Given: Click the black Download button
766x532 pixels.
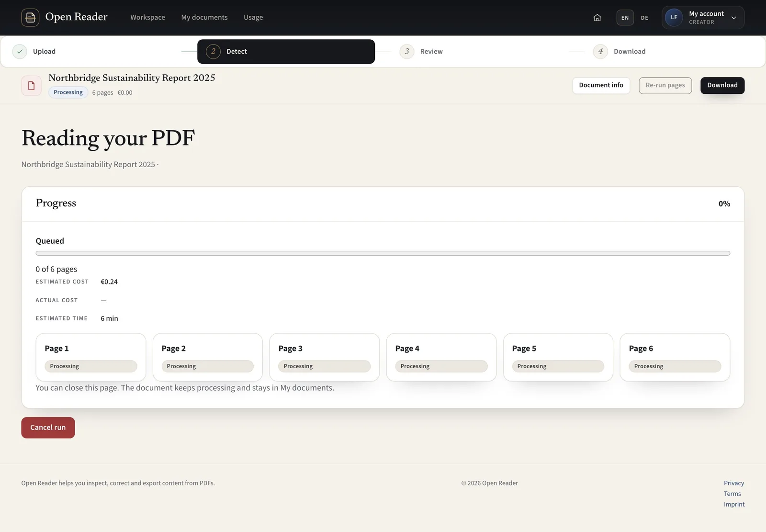Looking at the screenshot, I should coord(722,85).
